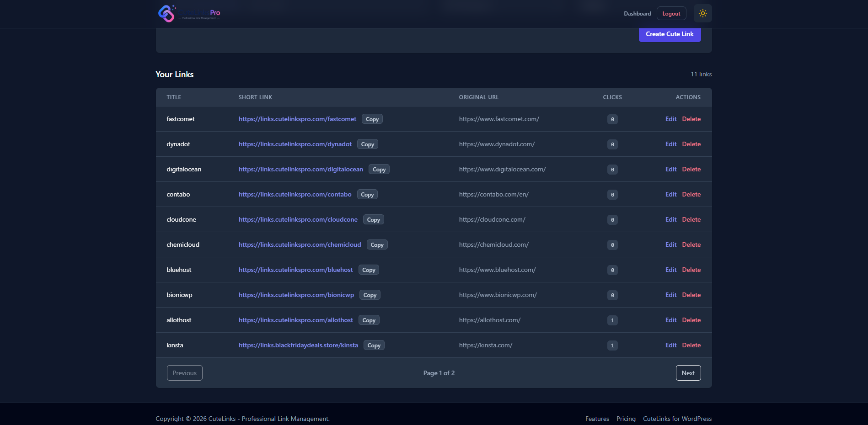Open the cloudcone short link
Viewport: 868px width, 425px height.
(x=298, y=219)
